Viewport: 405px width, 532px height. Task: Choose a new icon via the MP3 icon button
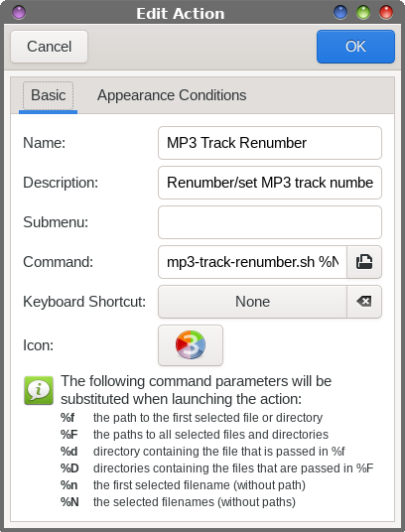pos(191,345)
